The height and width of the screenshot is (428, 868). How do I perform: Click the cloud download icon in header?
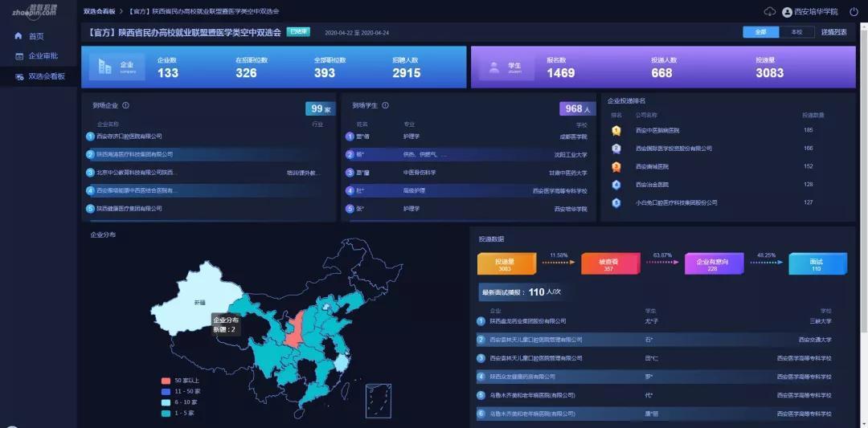tap(769, 11)
